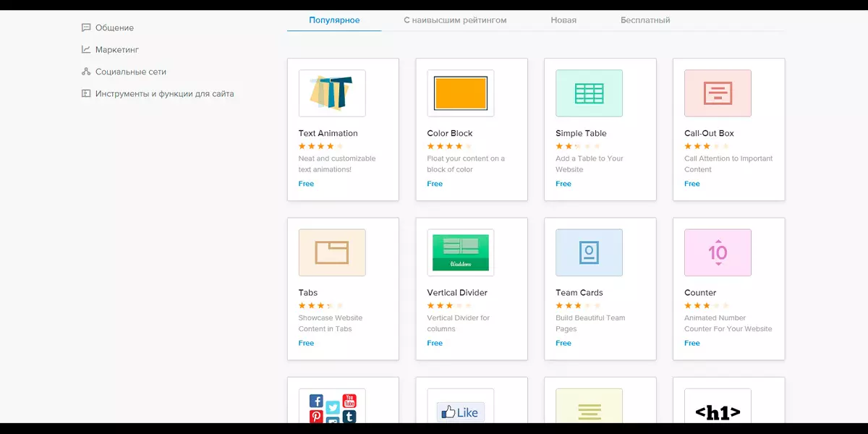The height and width of the screenshot is (434, 868).
Task: Switch to the Новая tab
Action: [x=563, y=20]
